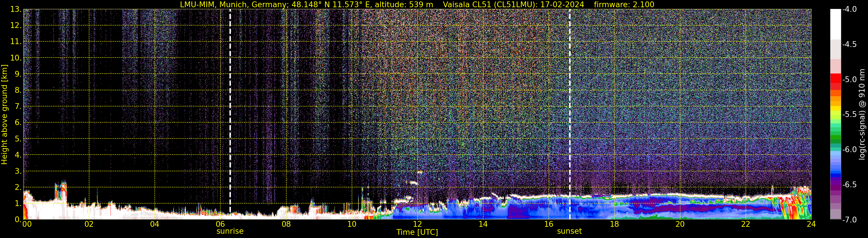Viewport: 868px width, 238px height.
Task: Click the 12 time tick label
Action: (x=417, y=224)
